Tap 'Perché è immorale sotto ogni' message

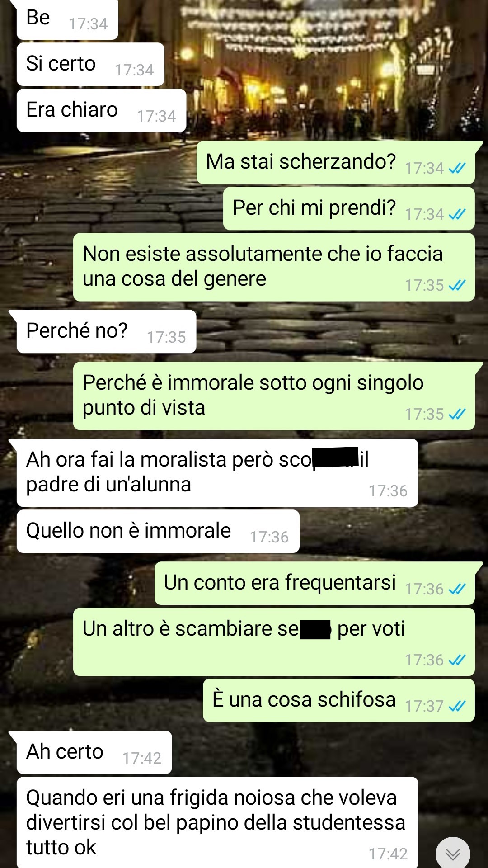point(274,396)
